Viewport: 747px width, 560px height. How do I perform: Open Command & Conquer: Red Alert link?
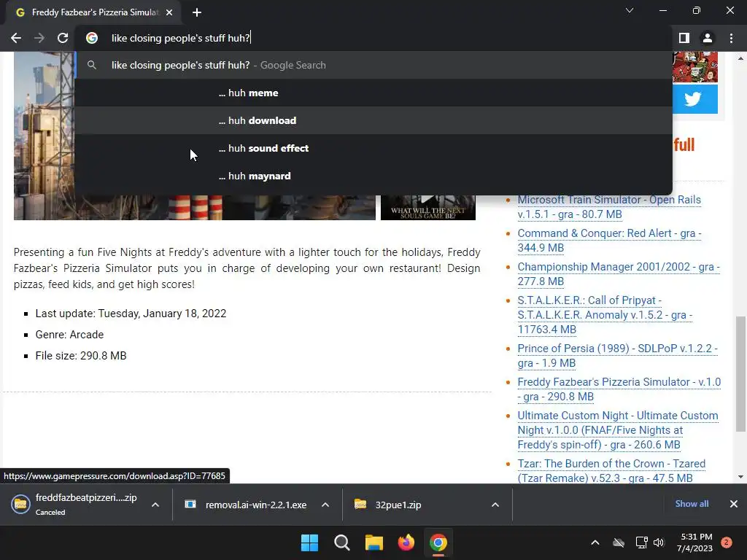point(609,241)
